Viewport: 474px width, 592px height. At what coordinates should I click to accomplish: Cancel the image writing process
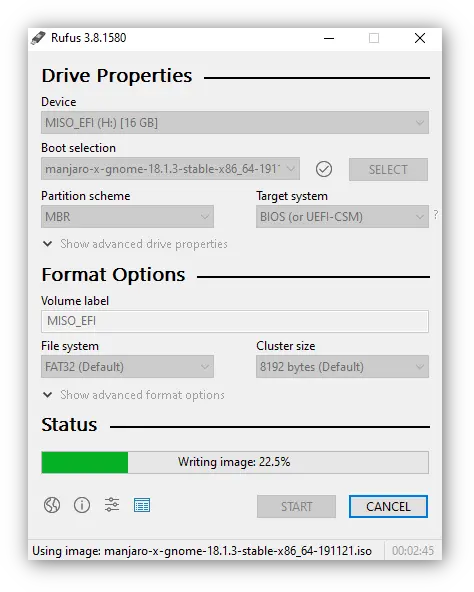tap(388, 506)
